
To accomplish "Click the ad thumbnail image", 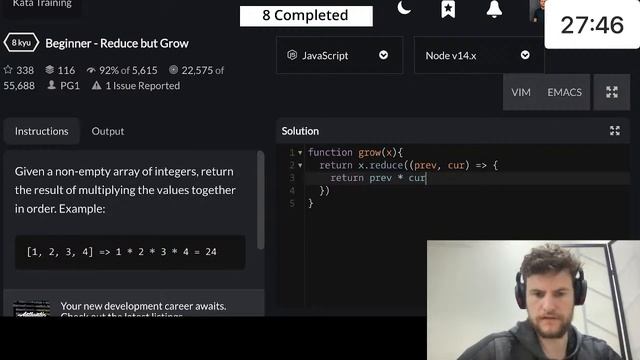I will click(31, 309).
